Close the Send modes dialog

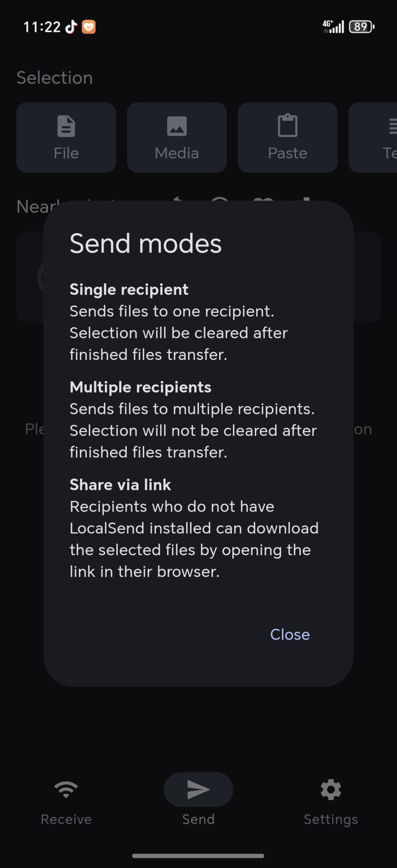click(x=290, y=634)
